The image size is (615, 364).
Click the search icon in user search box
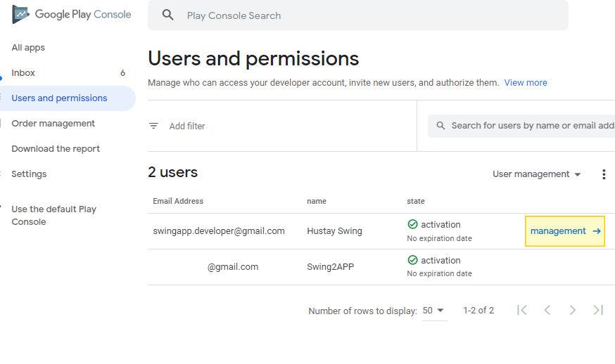pos(441,126)
